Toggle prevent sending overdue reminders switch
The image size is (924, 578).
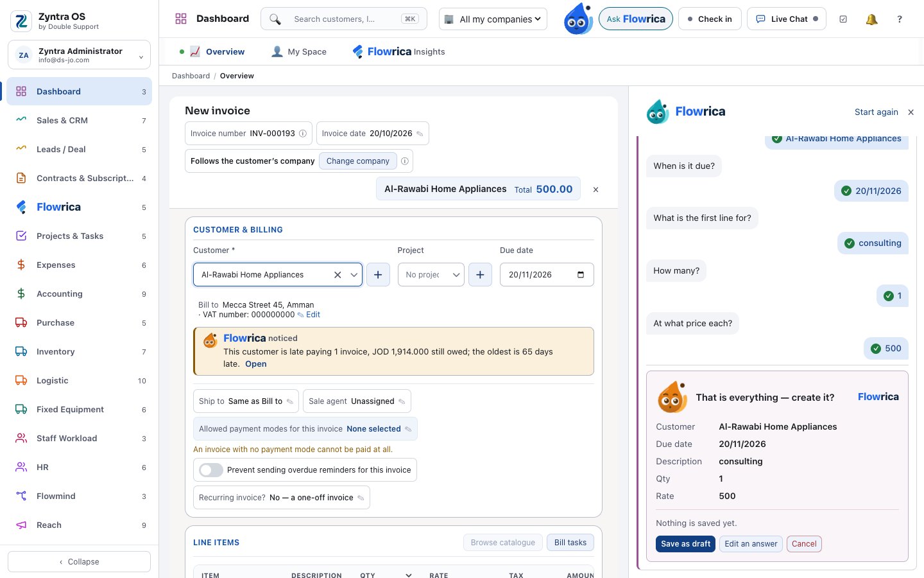pyautogui.click(x=211, y=470)
